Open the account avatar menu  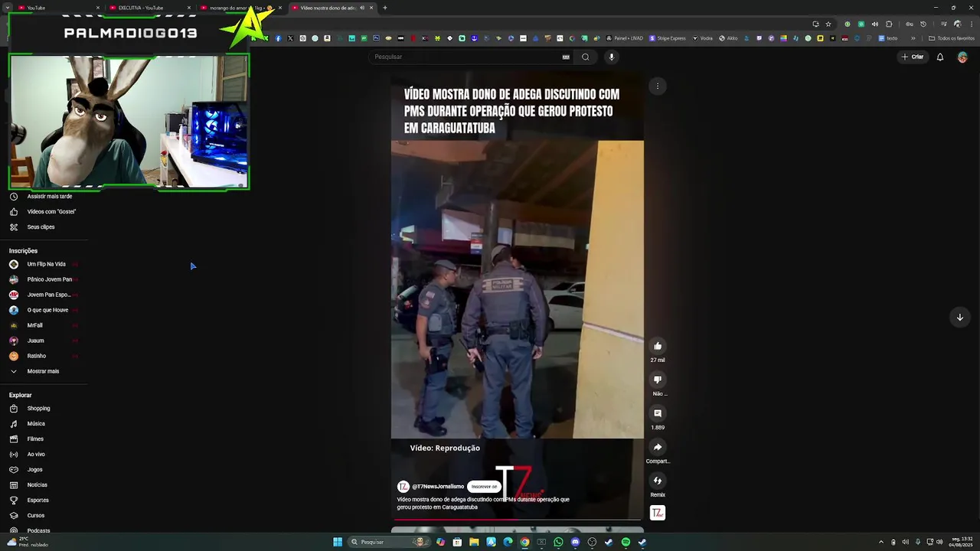962,57
